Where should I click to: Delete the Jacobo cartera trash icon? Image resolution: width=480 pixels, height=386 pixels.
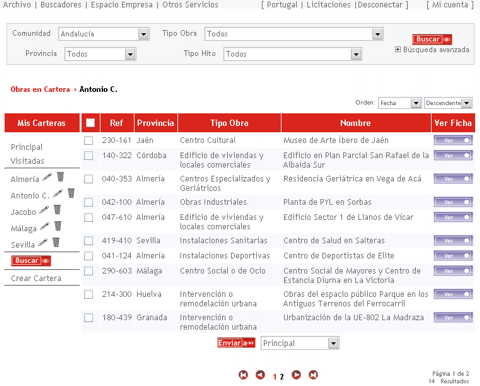[57, 209]
